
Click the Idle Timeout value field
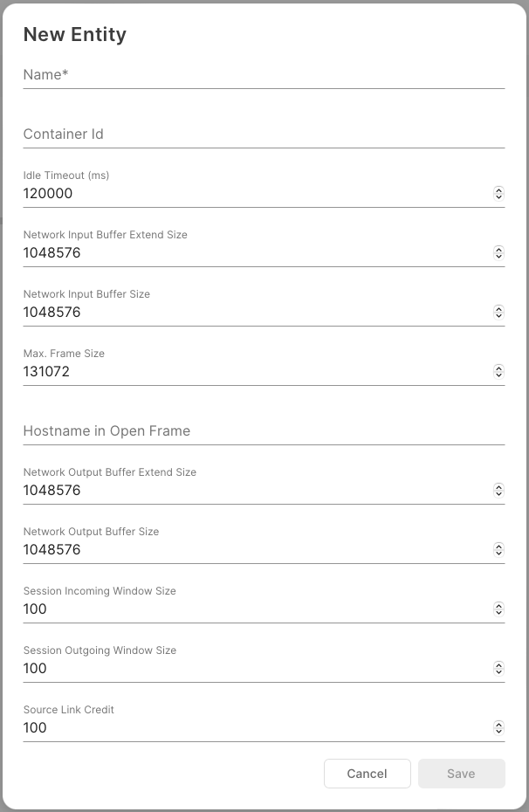point(253,194)
